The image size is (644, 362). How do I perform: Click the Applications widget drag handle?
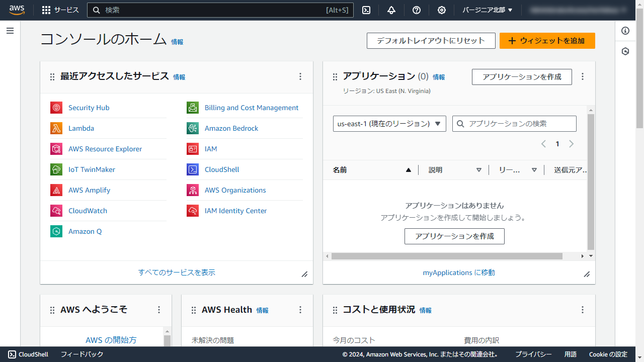coord(335,77)
